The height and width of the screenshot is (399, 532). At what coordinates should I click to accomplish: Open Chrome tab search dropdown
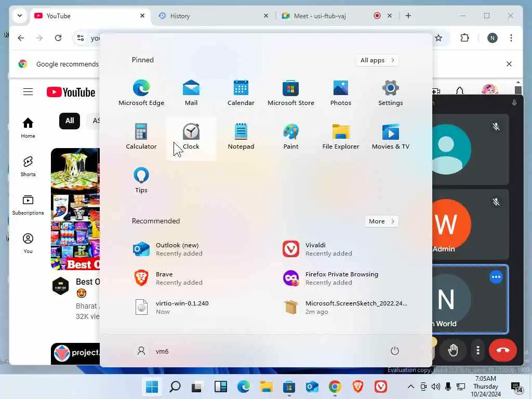click(20, 16)
